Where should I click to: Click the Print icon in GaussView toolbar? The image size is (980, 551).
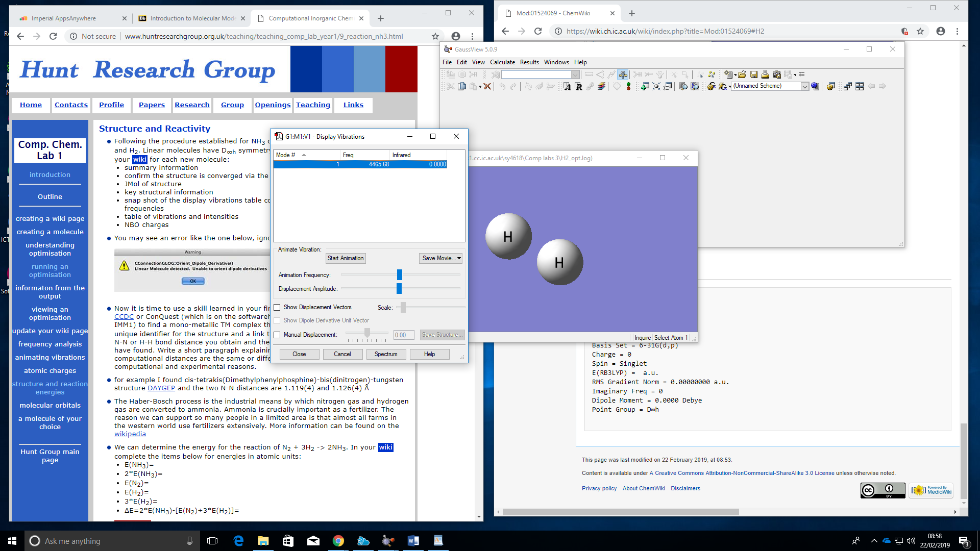[765, 74]
